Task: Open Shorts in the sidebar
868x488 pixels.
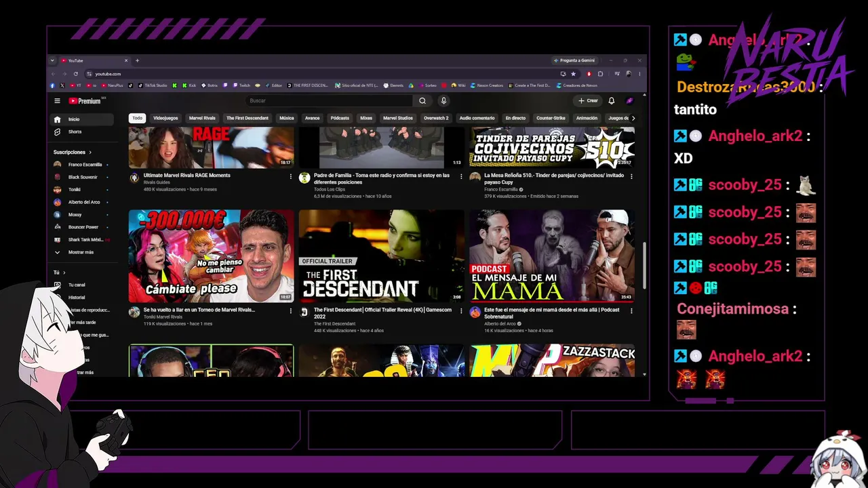Action: [x=83, y=131]
